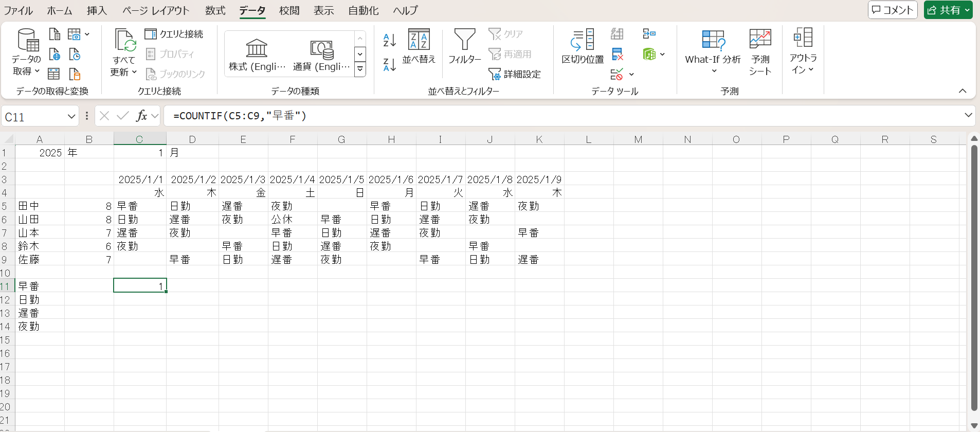Select row 11 header

click(6, 286)
